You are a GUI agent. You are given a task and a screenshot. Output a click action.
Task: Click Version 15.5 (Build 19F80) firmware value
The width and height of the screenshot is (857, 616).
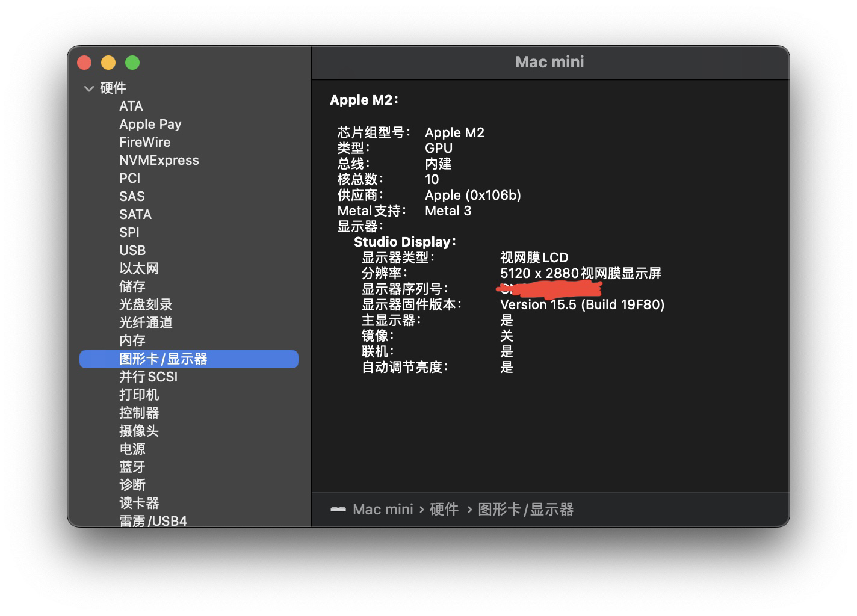coord(583,304)
